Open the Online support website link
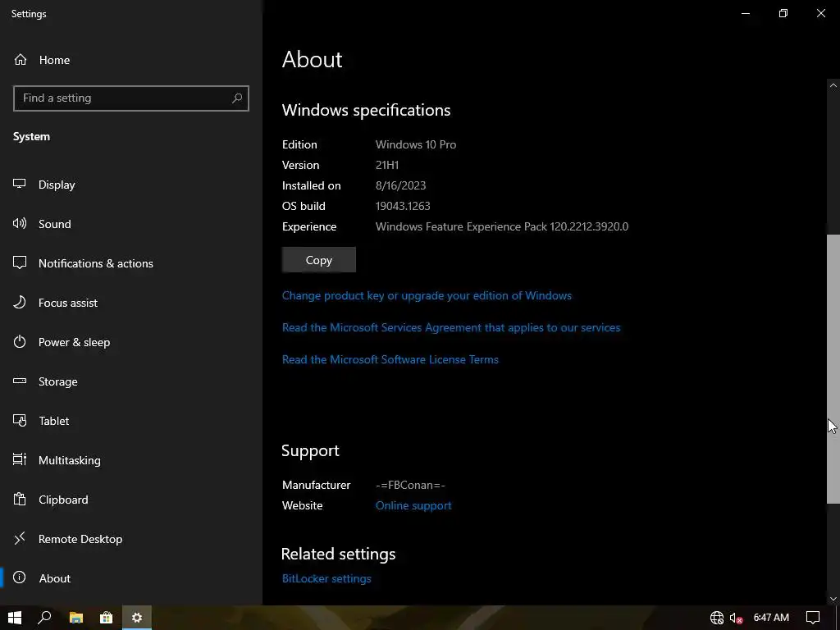840x630 pixels. [x=413, y=505]
